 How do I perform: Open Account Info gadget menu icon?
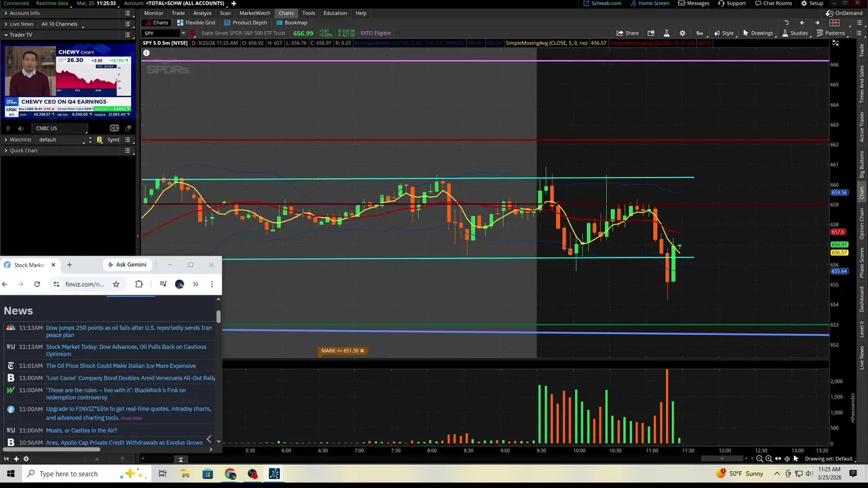tap(127, 13)
